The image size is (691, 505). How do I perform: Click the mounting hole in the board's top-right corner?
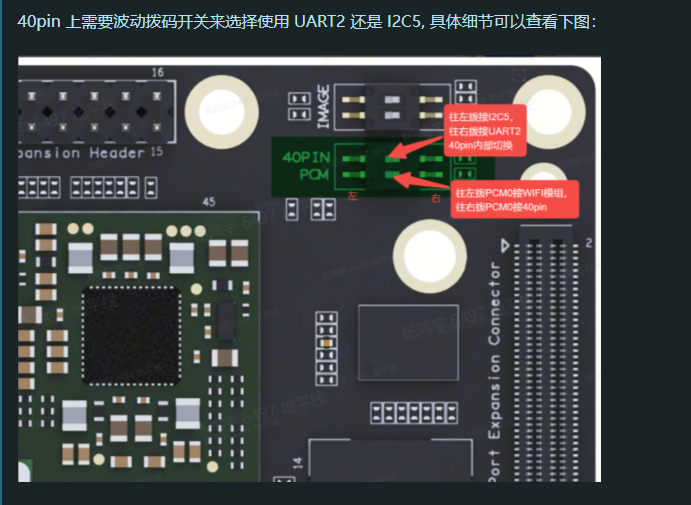[x=549, y=111]
